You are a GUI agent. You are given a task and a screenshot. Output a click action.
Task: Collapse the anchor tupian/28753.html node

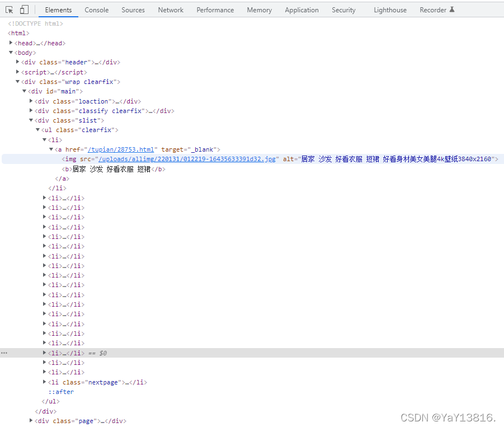tap(51, 149)
